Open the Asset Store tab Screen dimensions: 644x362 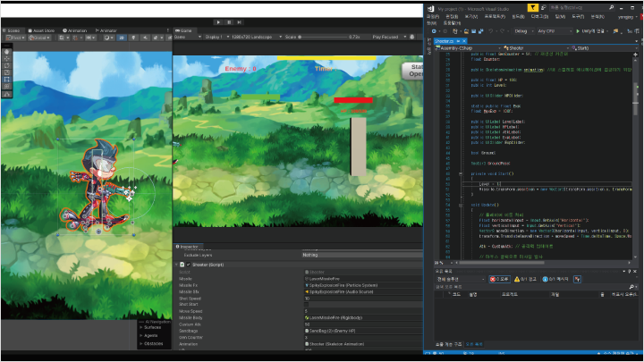tap(41, 30)
